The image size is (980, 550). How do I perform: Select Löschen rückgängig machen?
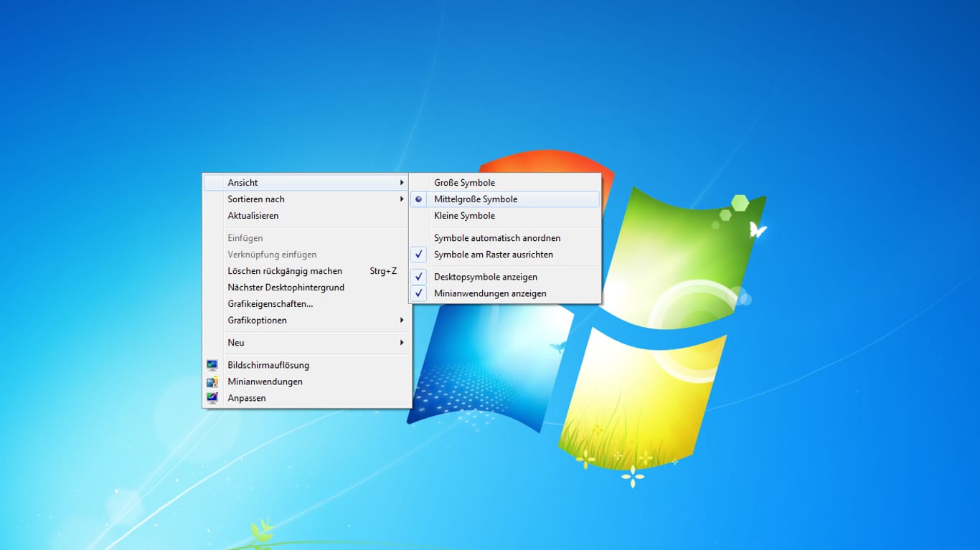click(x=306, y=271)
